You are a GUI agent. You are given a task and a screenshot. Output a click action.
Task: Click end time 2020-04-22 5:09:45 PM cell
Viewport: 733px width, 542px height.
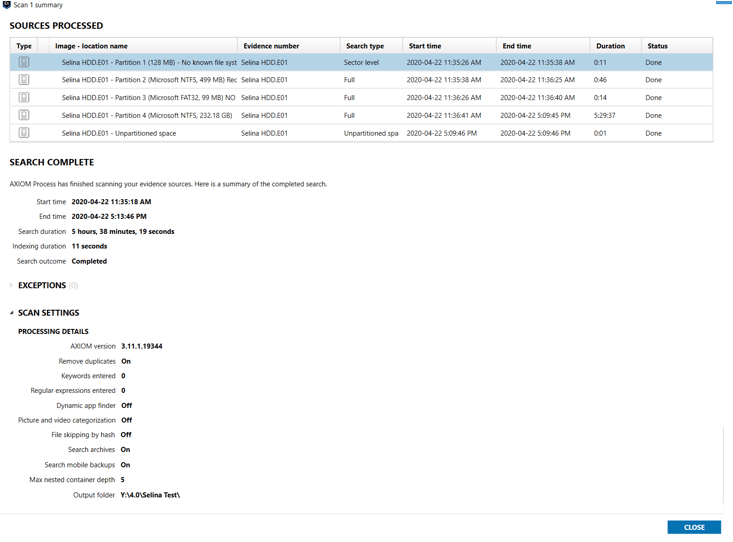[x=535, y=116]
